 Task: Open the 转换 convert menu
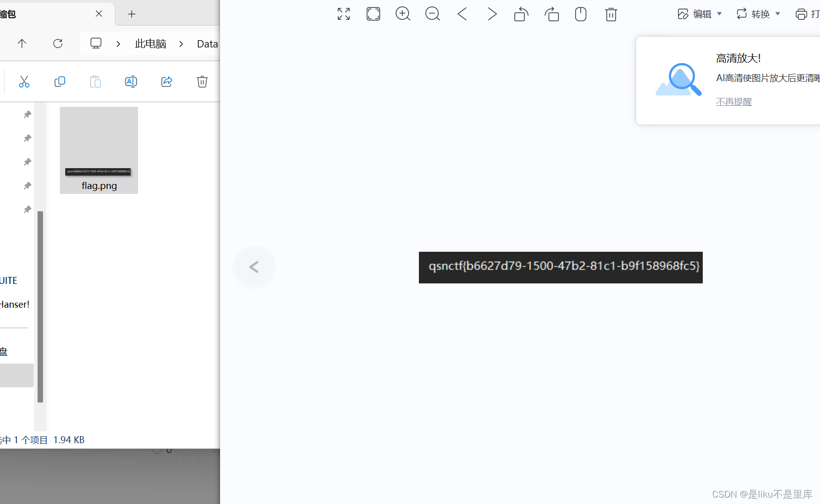point(758,14)
